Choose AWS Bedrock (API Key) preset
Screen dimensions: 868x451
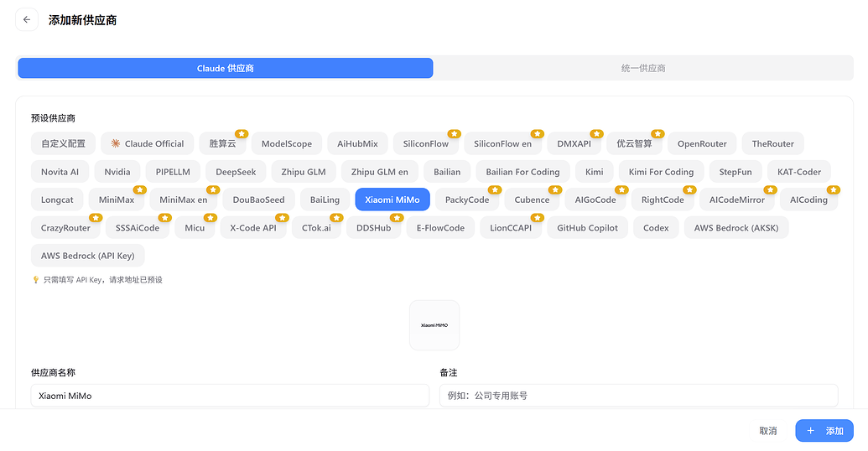click(87, 256)
